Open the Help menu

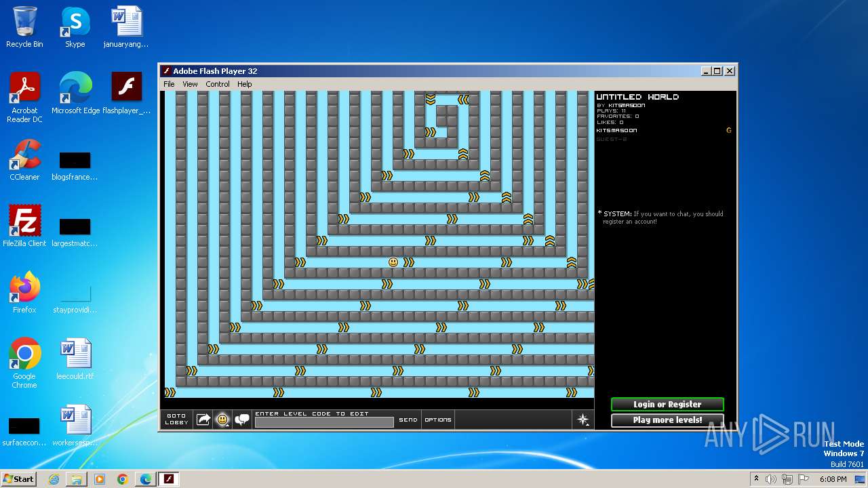click(x=244, y=84)
